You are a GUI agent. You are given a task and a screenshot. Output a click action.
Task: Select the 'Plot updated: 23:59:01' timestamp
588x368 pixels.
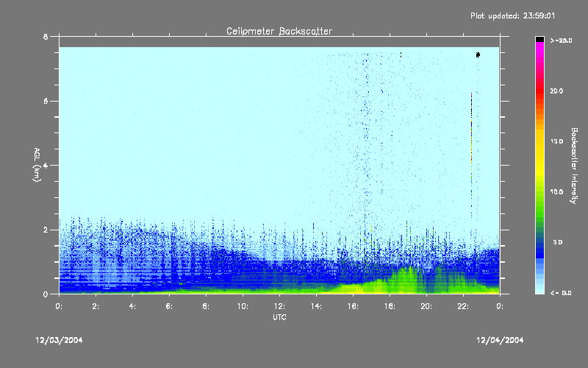(512, 15)
